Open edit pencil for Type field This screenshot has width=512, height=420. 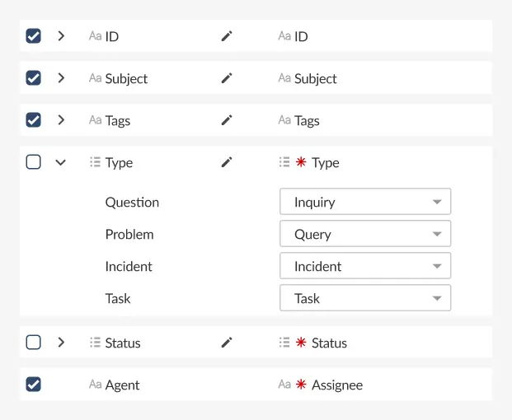pyautogui.click(x=227, y=162)
